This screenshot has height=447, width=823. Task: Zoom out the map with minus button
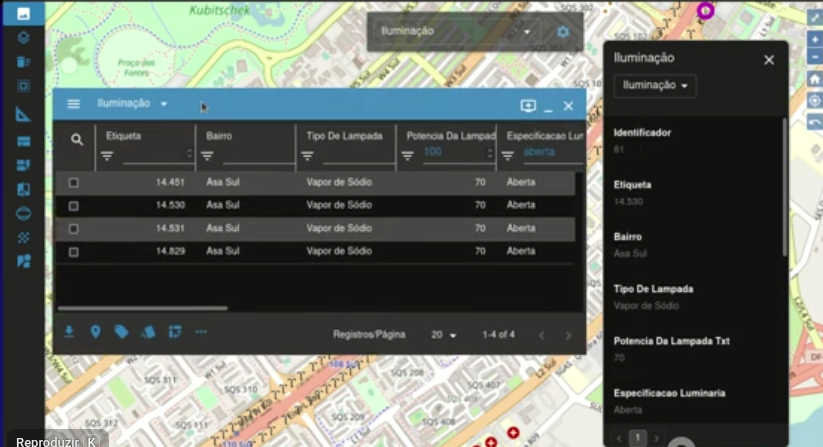click(x=815, y=57)
